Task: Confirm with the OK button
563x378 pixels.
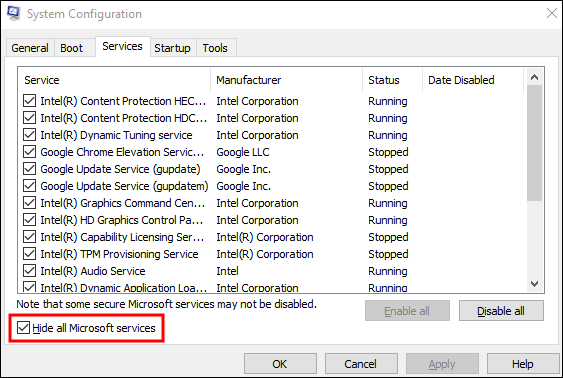Action: 280,364
